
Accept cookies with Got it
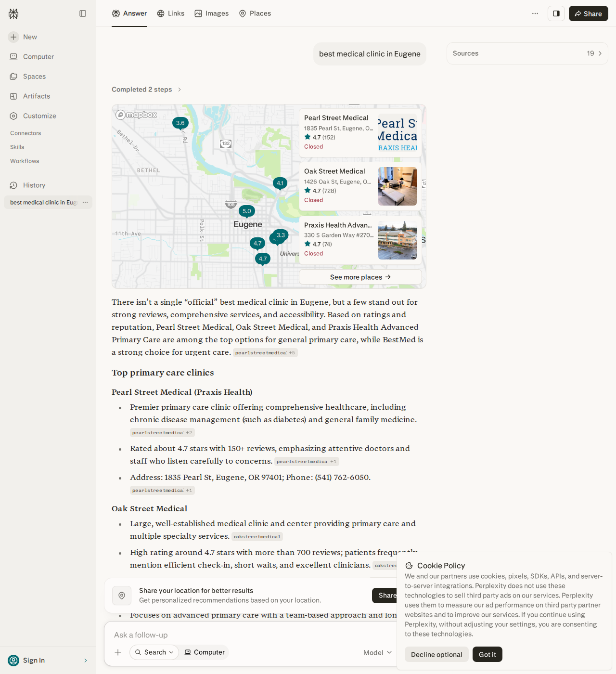tap(488, 654)
